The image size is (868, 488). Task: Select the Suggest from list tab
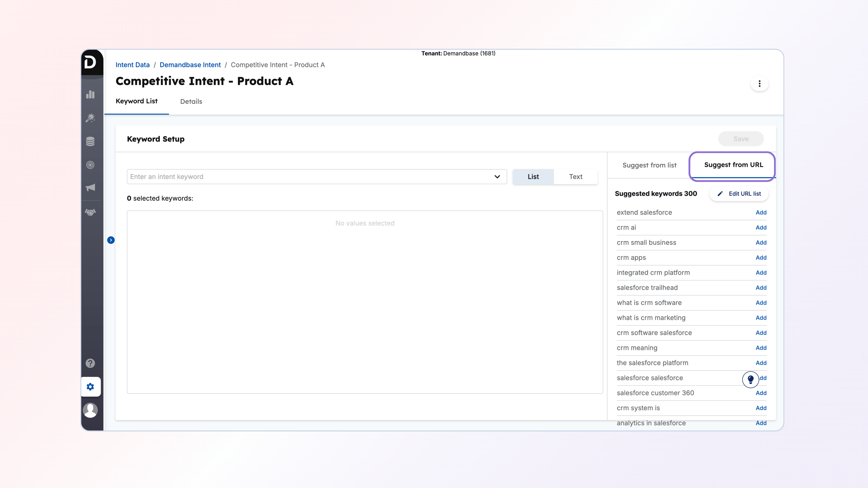point(649,165)
